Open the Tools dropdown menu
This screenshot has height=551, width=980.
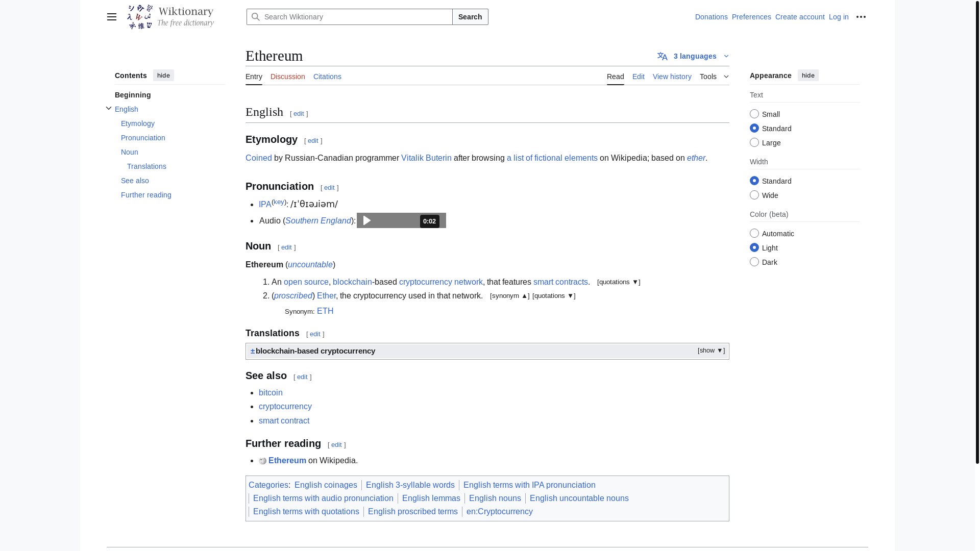[714, 77]
